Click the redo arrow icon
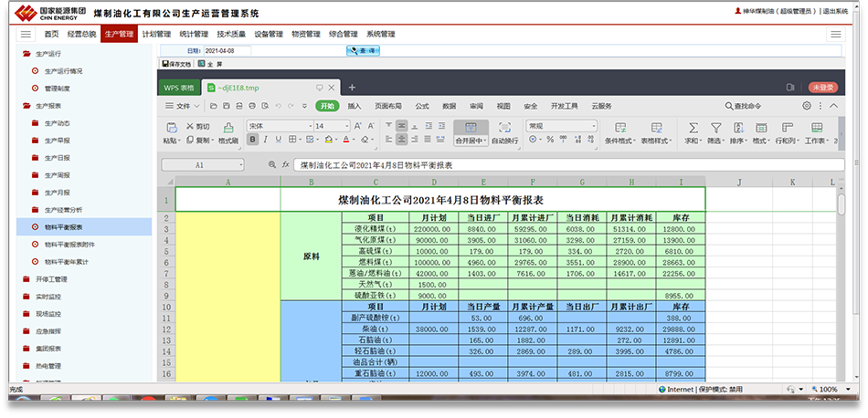Screen dimensions: 868x418 click(291, 106)
